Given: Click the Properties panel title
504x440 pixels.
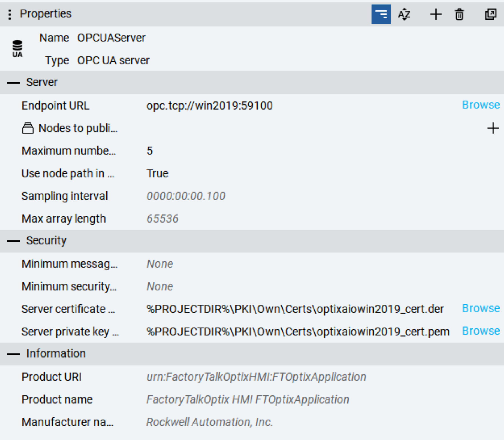Looking at the screenshot, I should pos(46,14).
